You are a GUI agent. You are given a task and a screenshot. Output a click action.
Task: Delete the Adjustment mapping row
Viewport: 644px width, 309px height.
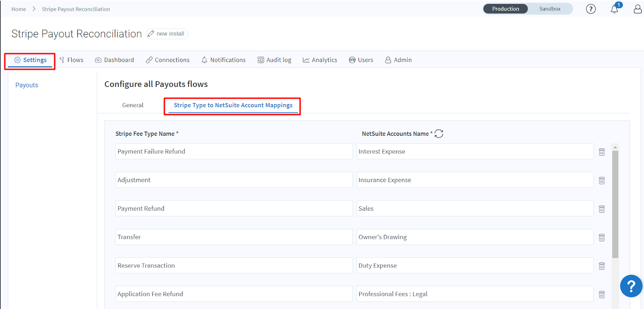[x=602, y=180]
